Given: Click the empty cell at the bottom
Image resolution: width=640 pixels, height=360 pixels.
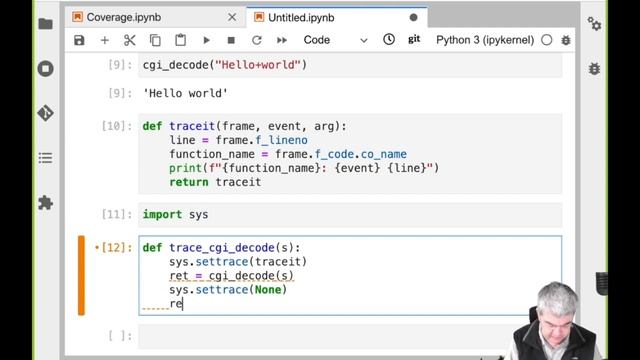Looking at the screenshot, I should tap(350, 336).
